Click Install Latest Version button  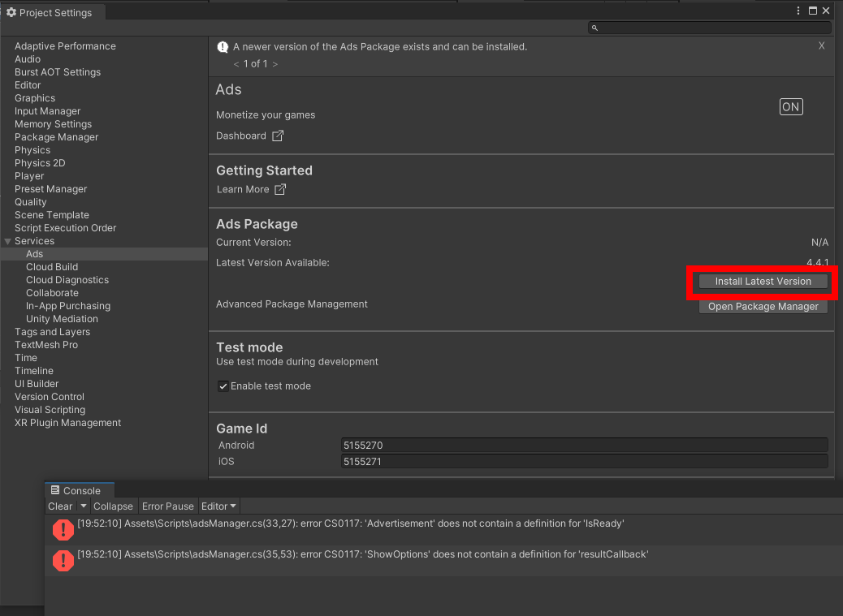763,282
